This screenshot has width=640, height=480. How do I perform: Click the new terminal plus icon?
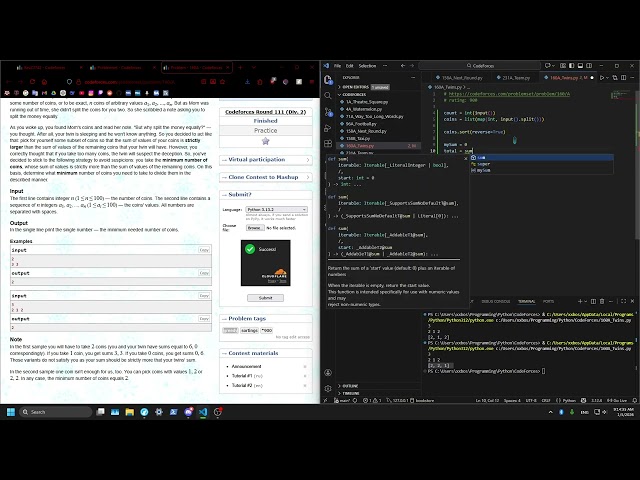click(580, 301)
